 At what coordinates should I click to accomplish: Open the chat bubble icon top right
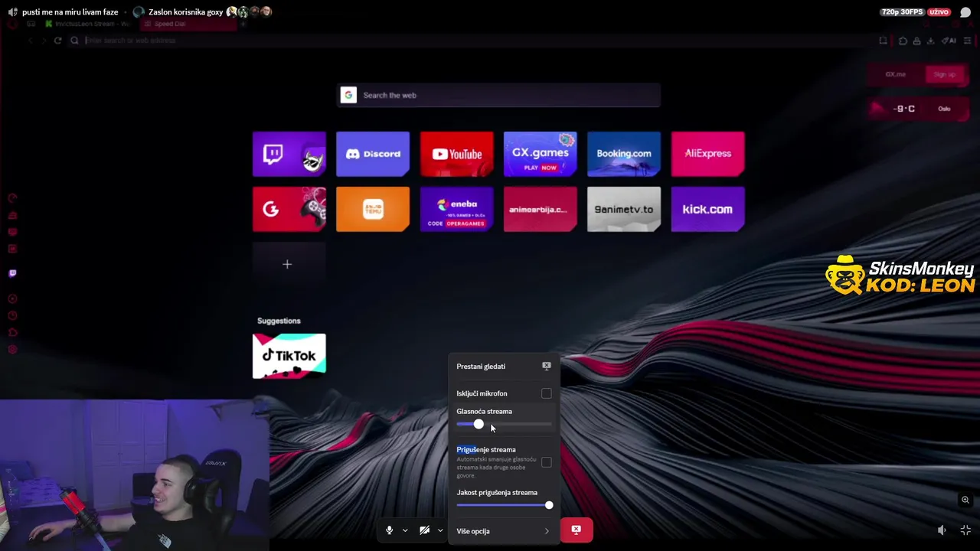965,12
